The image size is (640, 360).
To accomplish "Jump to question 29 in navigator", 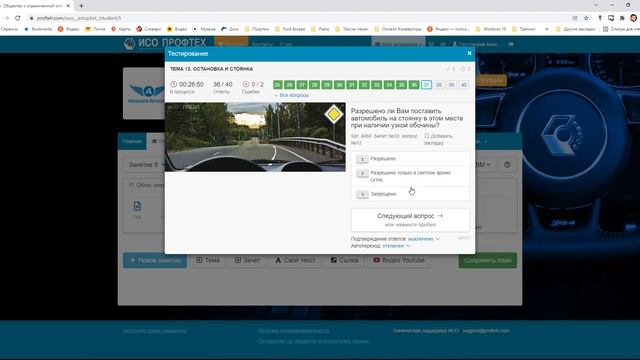I will [x=327, y=84].
